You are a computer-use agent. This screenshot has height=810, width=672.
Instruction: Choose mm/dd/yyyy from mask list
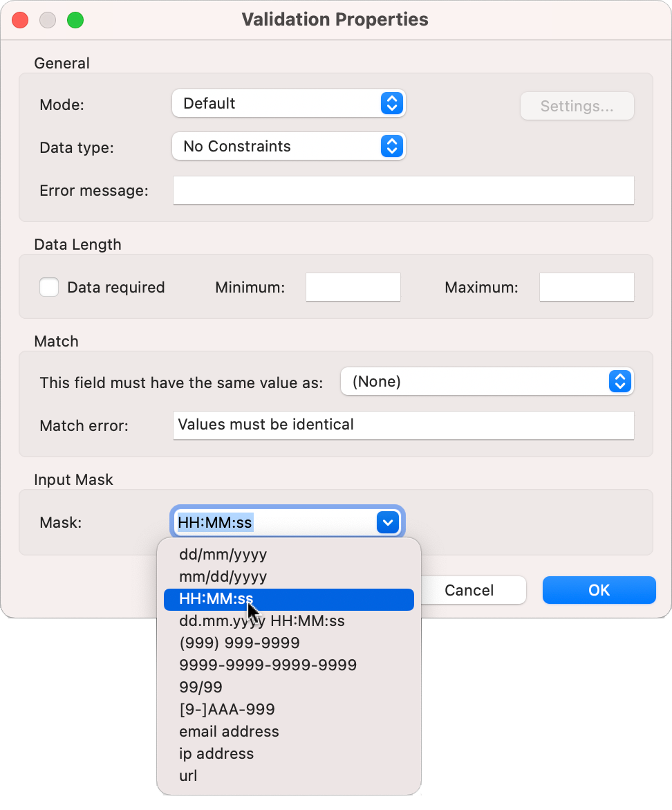tap(223, 576)
